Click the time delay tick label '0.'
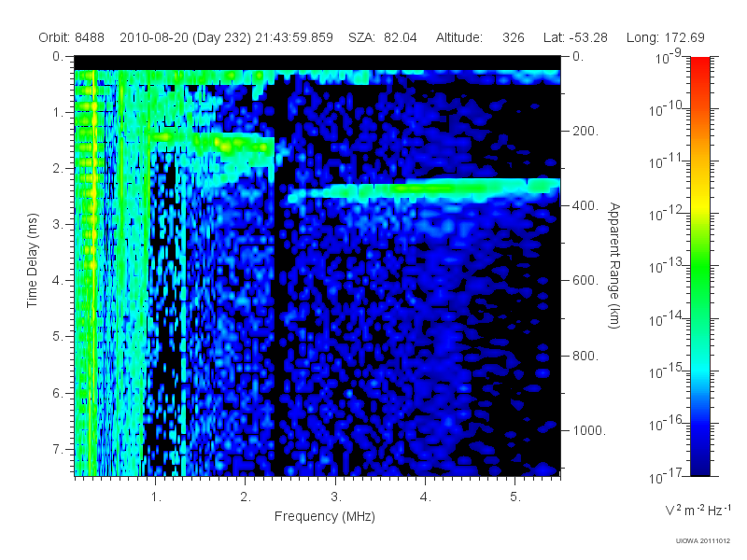This screenshot has width=747, height=560. (x=58, y=57)
